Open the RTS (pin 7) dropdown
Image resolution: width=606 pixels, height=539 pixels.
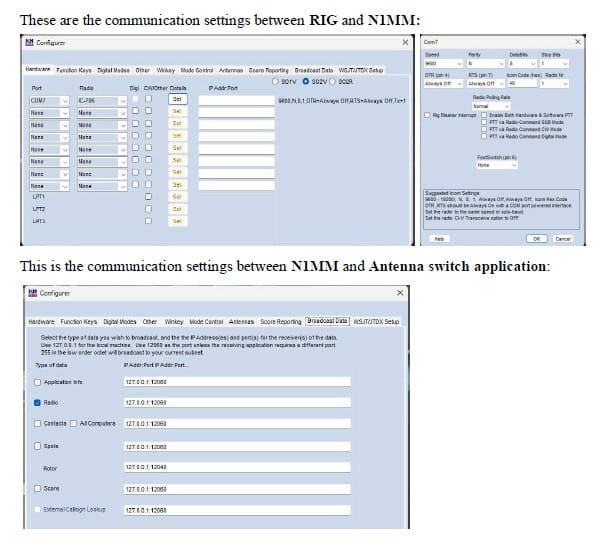pos(486,83)
